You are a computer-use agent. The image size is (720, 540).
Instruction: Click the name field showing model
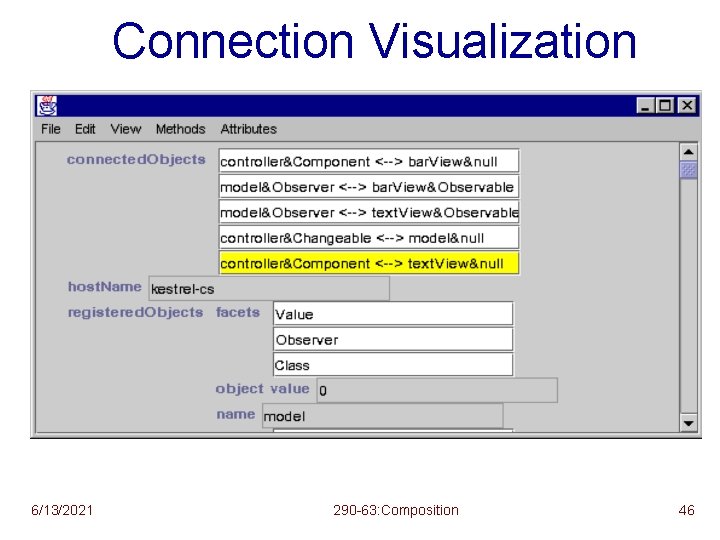pyautogui.click(x=382, y=416)
